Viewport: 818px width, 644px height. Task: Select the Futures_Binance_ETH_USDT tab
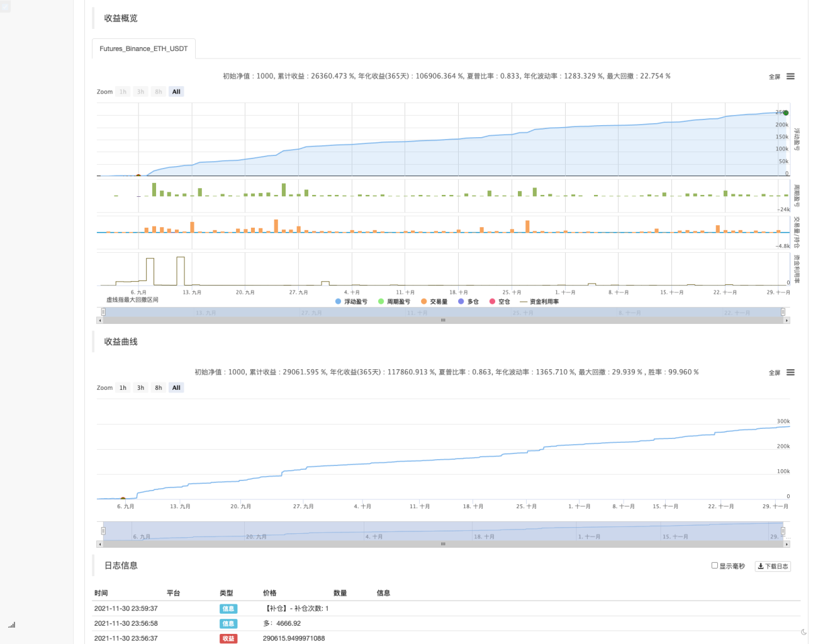point(143,48)
